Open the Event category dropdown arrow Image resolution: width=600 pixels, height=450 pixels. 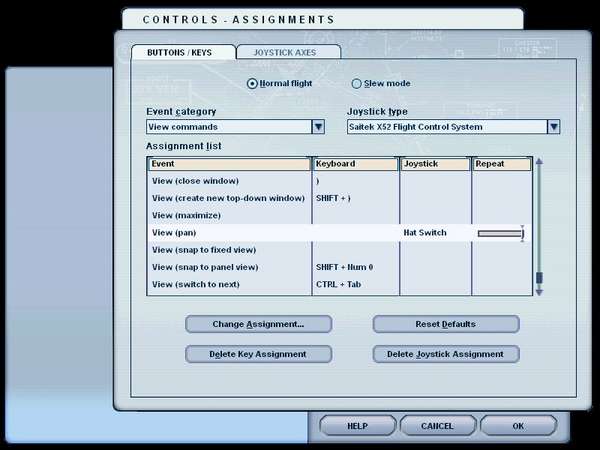pos(318,127)
